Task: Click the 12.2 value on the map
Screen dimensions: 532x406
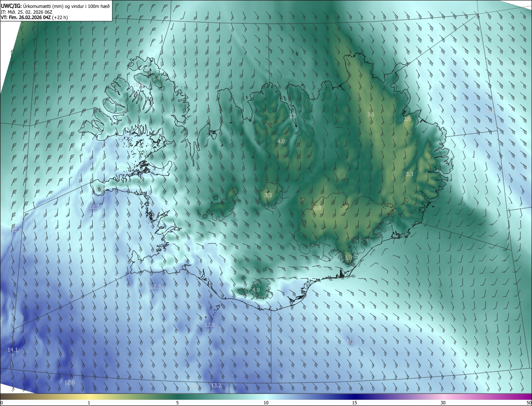Action: (x=94, y=207)
